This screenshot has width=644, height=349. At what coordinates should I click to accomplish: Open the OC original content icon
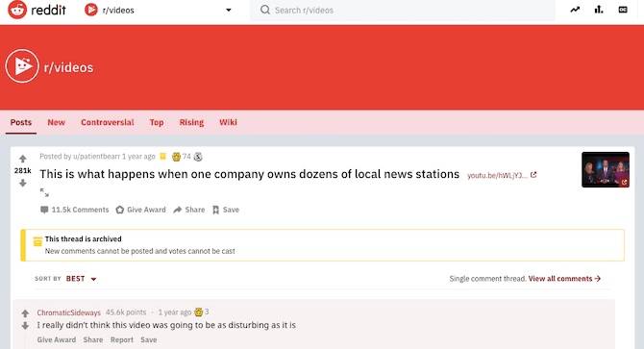pos(623,10)
